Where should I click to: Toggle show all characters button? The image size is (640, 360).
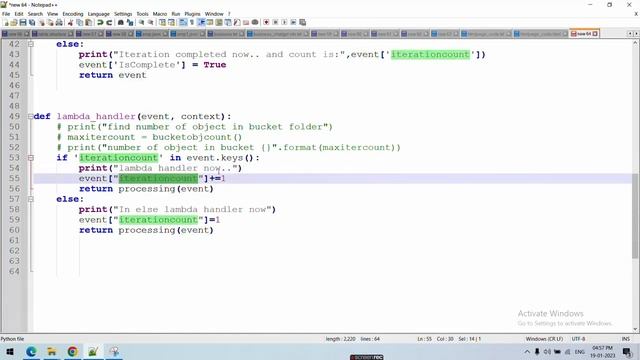coord(192,22)
